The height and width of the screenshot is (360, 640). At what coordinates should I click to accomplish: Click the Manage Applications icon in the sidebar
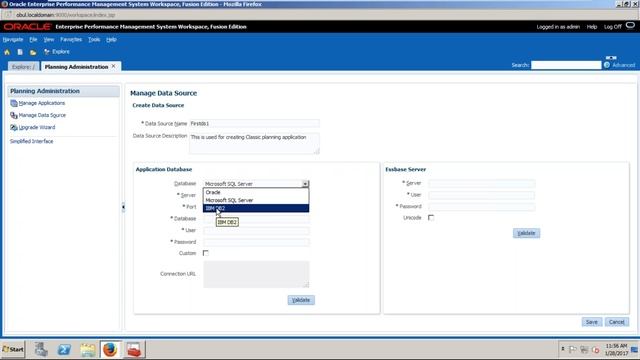[14, 103]
